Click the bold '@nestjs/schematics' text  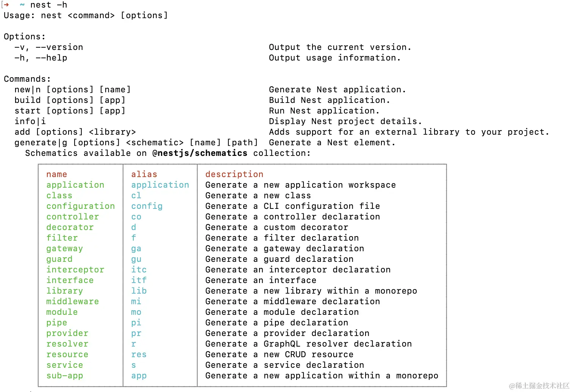click(x=200, y=153)
